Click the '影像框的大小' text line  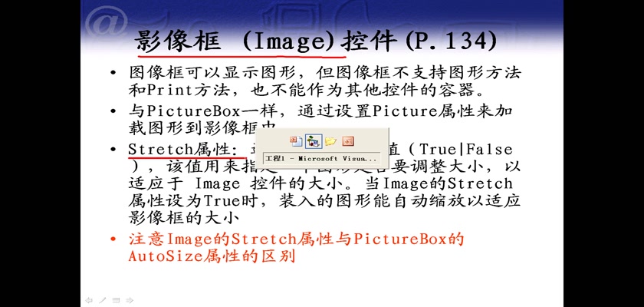click(183, 218)
